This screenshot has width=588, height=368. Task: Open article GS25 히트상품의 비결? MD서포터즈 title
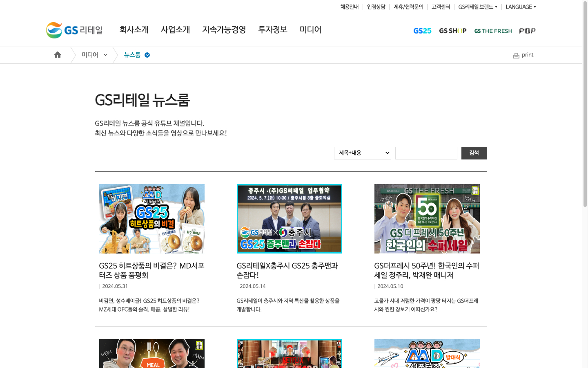click(x=152, y=270)
